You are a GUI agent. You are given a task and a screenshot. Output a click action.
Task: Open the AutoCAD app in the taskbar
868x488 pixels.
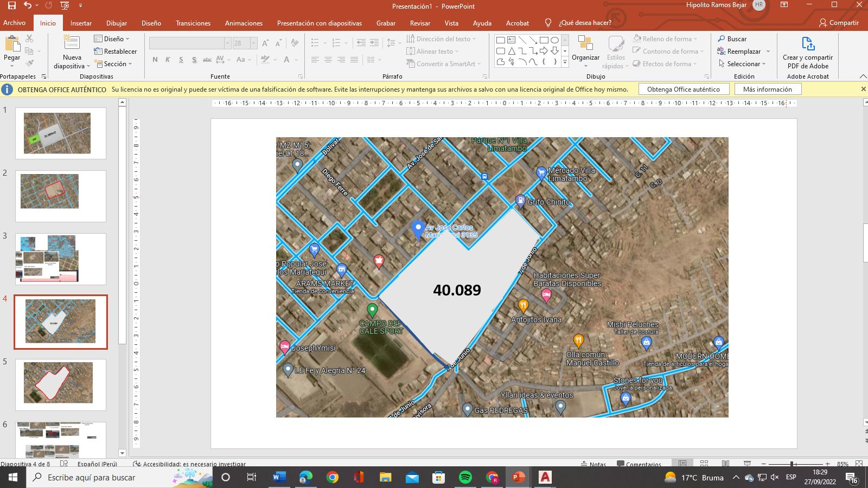click(545, 477)
